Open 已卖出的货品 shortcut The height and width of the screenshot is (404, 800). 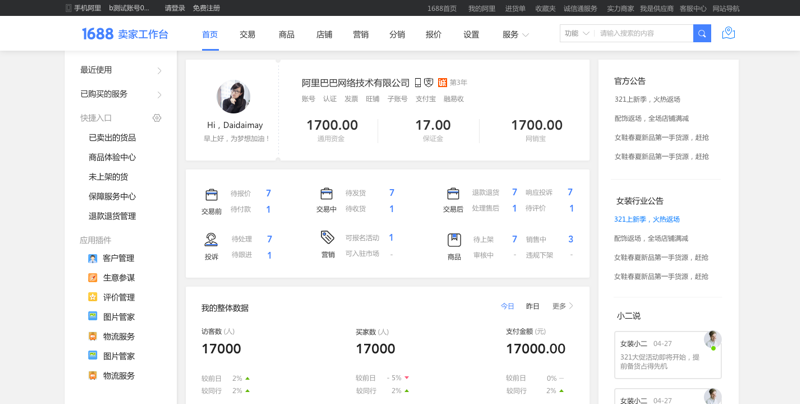[x=112, y=138]
